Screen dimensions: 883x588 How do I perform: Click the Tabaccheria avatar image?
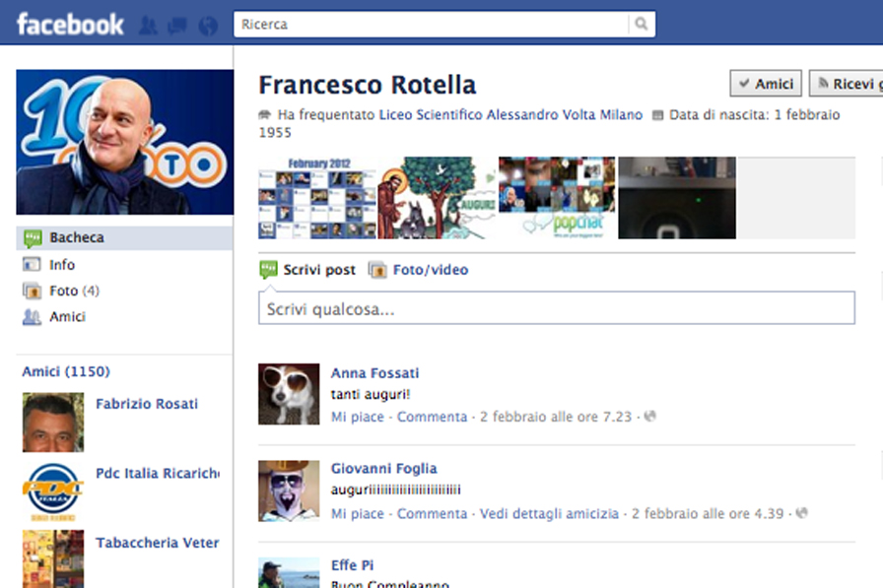click(x=53, y=558)
